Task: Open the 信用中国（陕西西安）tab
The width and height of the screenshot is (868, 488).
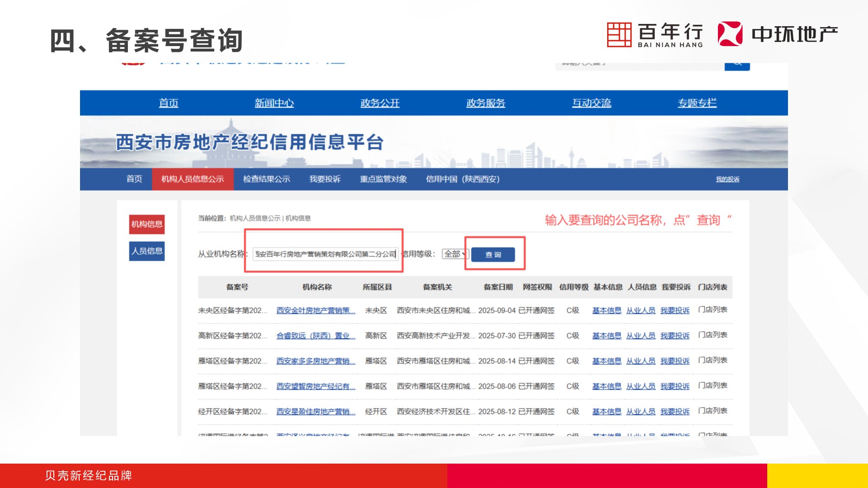Action: click(462, 179)
